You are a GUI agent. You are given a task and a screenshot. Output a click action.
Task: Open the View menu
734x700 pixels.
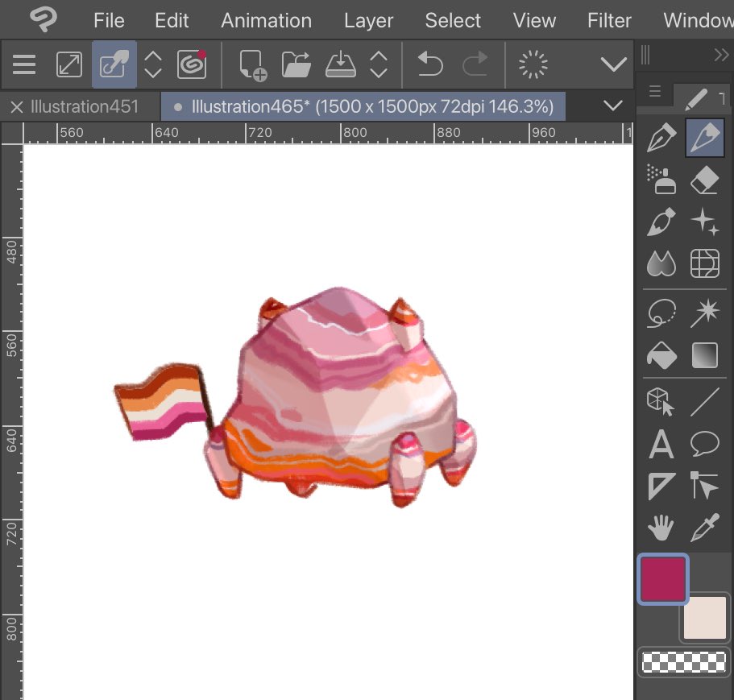pyautogui.click(x=534, y=21)
